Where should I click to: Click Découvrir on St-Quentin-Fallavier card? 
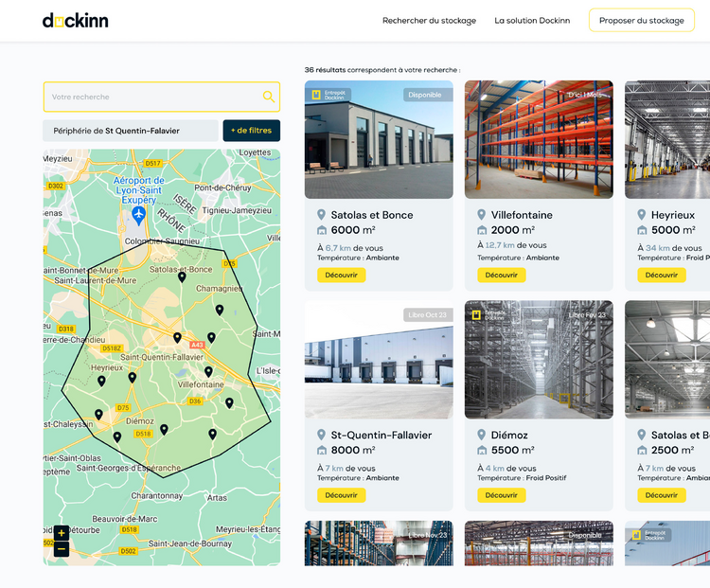pyautogui.click(x=342, y=495)
